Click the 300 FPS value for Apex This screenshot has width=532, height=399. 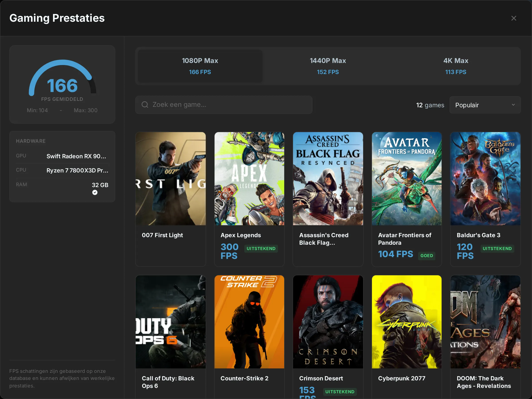[x=229, y=251]
